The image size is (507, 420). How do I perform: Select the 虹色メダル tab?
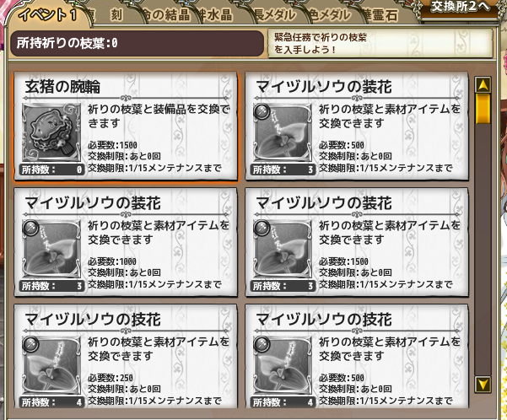[x=328, y=15]
